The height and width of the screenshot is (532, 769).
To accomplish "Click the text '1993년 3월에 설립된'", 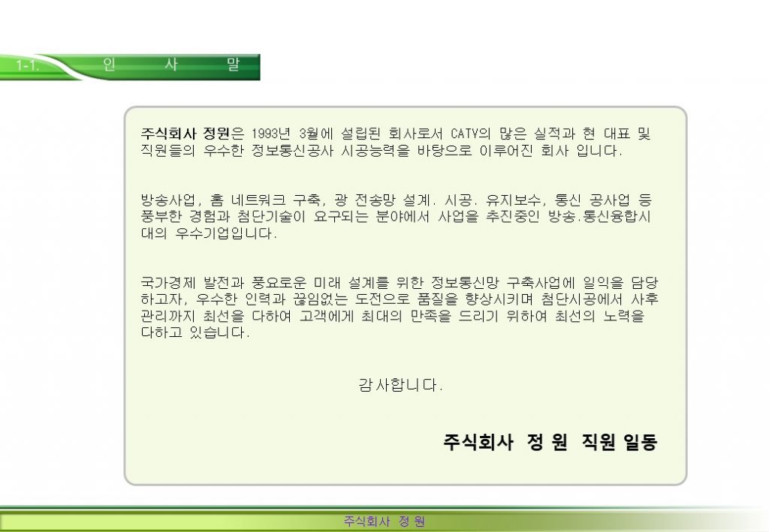I will pyautogui.click(x=316, y=134).
